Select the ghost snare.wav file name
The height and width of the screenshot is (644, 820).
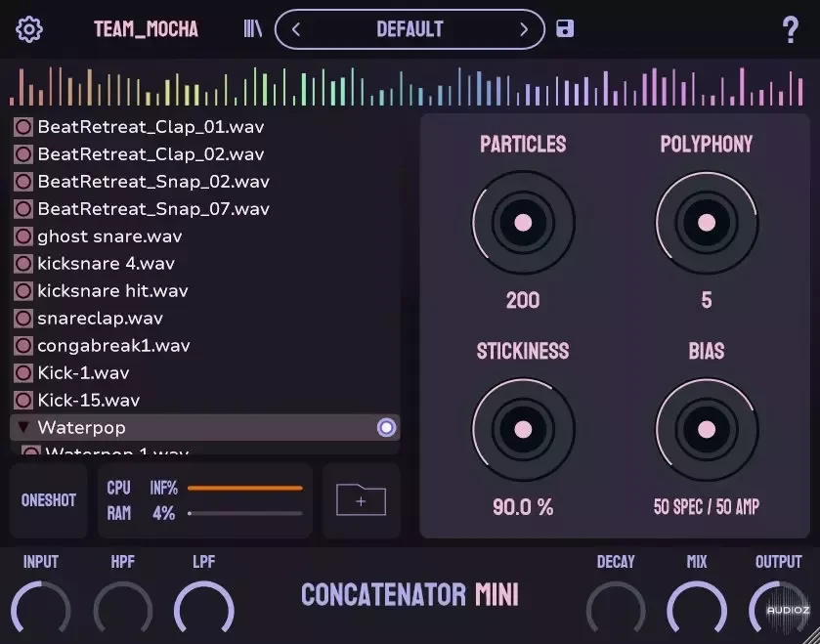109,236
